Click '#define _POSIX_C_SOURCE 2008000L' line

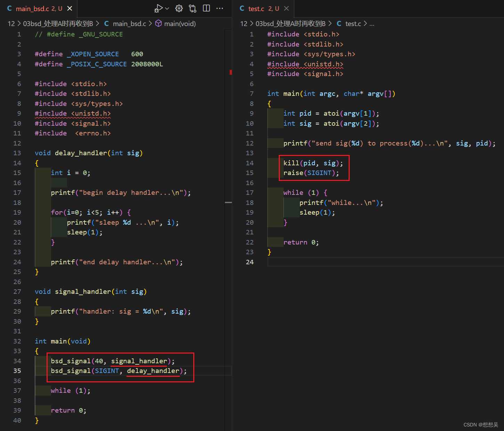pos(99,64)
